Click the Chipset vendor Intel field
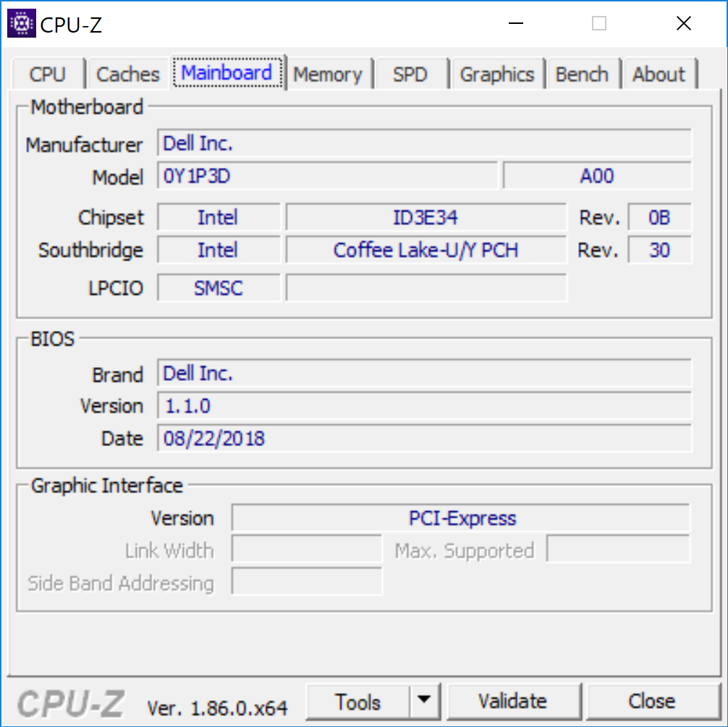This screenshot has height=727, width=728. point(219,217)
